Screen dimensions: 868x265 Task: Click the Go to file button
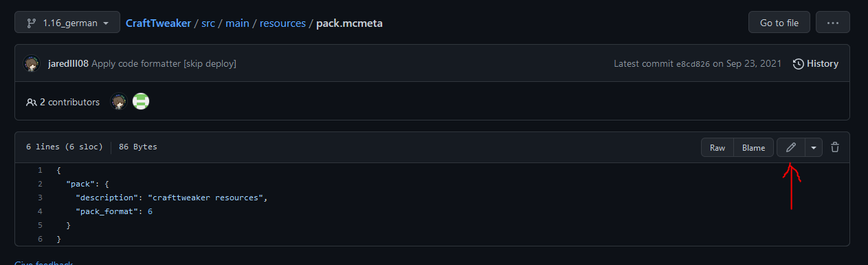779,23
